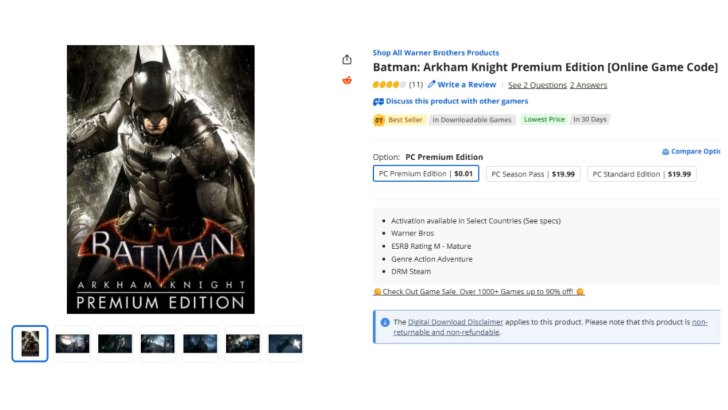
Task: Click the gamer discussion chat icon
Action: [x=378, y=101]
